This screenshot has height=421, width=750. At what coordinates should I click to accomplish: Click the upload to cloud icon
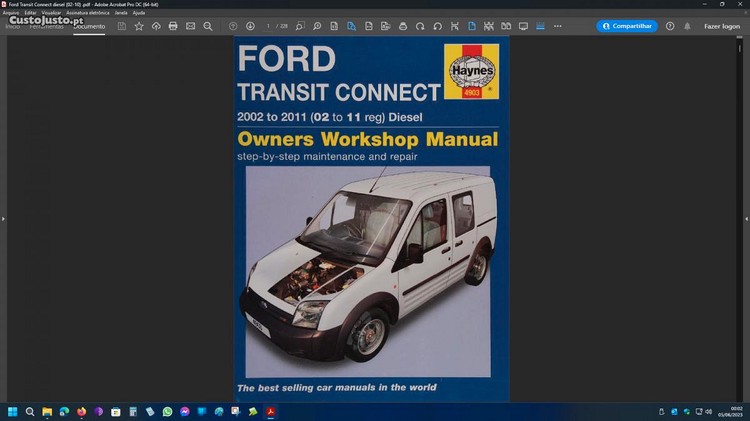(156, 26)
